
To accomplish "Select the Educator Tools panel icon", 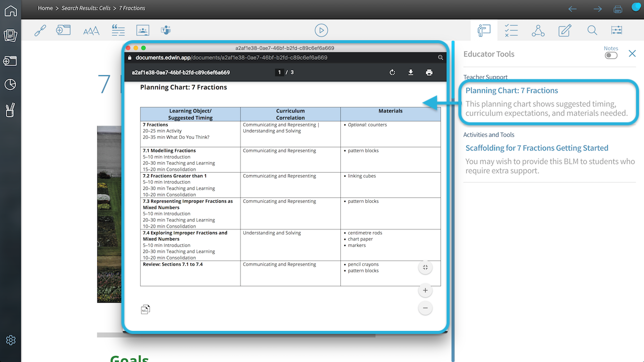I will coord(483,30).
